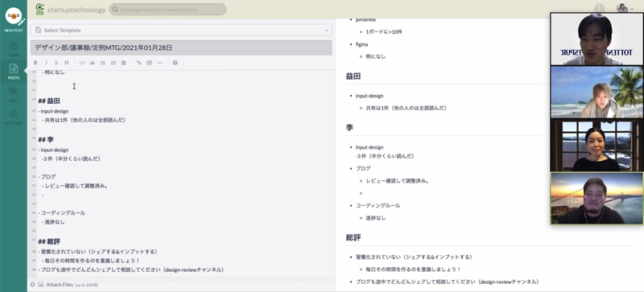Click '## 総評' heading line in editor
This screenshot has width=644, height=292.
tap(49, 241)
